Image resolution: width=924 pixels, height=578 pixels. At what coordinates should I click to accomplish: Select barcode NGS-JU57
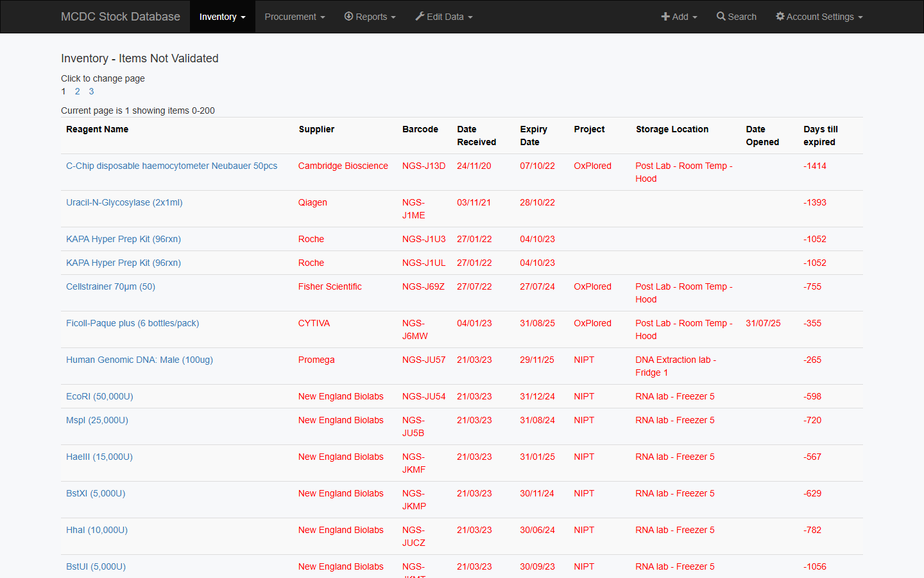[x=424, y=360]
